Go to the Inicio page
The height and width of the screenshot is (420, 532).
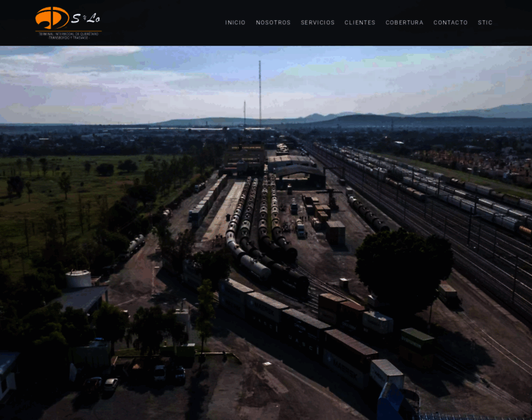coord(235,22)
